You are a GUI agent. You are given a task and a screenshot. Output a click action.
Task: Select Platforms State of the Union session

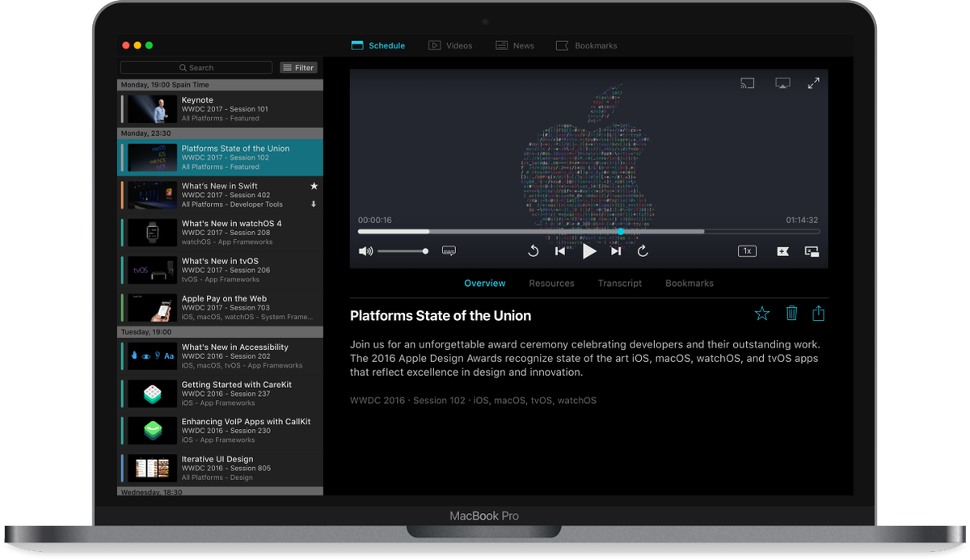(221, 158)
